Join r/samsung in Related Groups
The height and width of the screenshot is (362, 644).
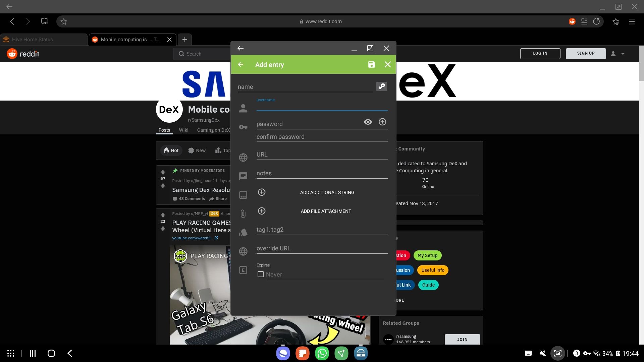click(462, 339)
